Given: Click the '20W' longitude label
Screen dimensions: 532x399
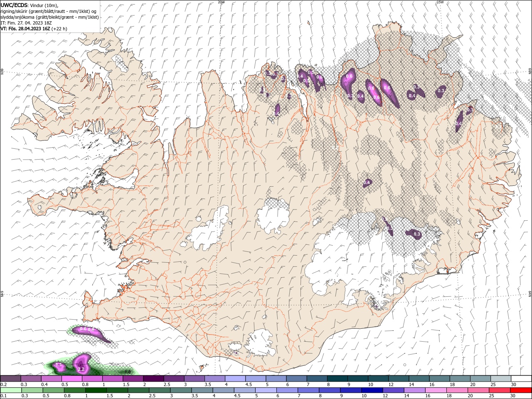Looking at the screenshot, I should [222, 2].
